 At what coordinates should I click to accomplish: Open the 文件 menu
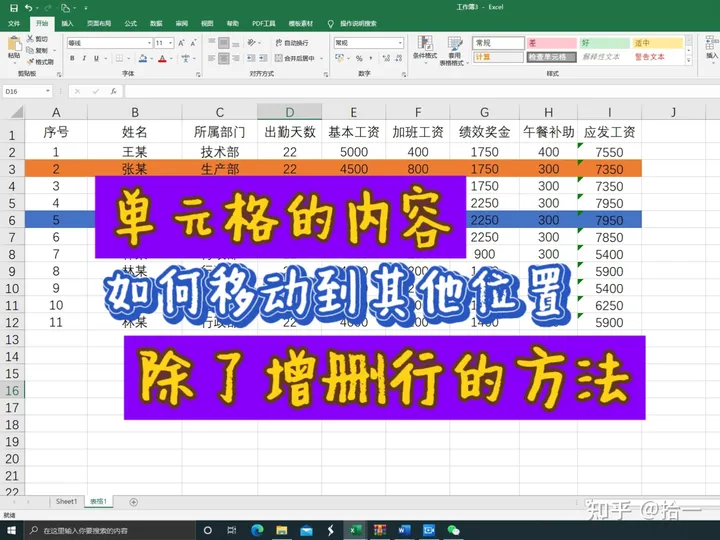(14, 23)
